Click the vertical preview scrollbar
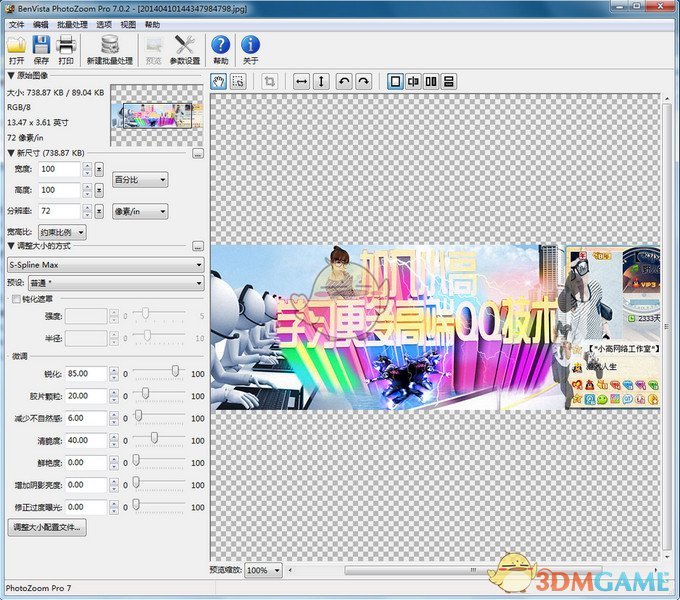The width and height of the screenshot is (680, 600). click(x=667, y=327)
